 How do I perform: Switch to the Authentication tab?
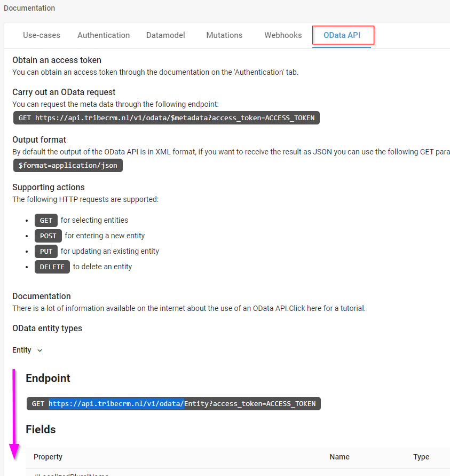click(104, 35)
